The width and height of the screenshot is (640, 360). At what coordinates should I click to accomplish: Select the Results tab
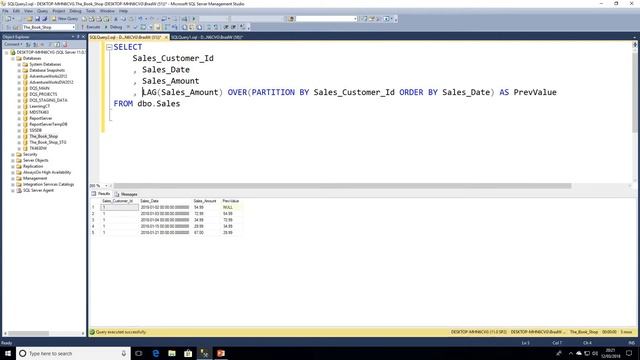pyautogui.click(x=101, y=194)
